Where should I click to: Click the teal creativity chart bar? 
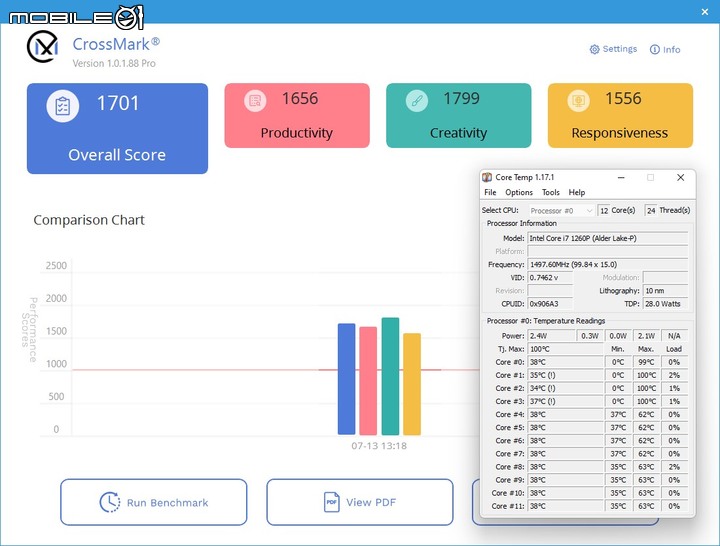tap(390, 376)
